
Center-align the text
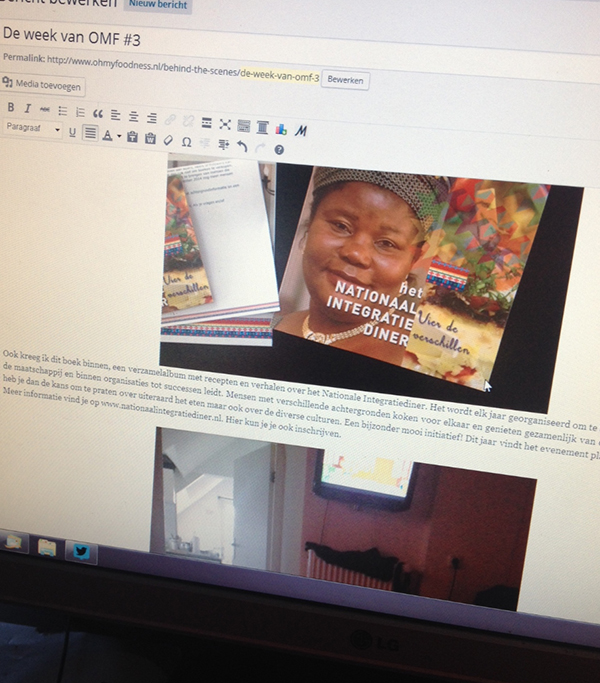pos(133,116)
